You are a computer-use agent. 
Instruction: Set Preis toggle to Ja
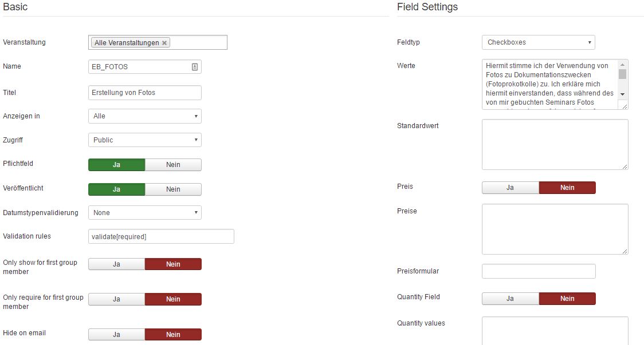point(510,188)
